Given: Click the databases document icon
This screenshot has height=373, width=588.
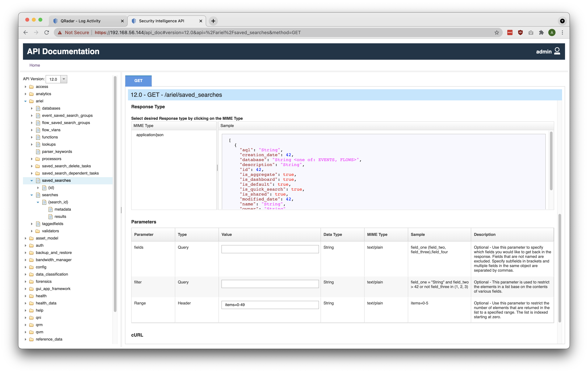Looking at the screenshot, I should 38,108.
